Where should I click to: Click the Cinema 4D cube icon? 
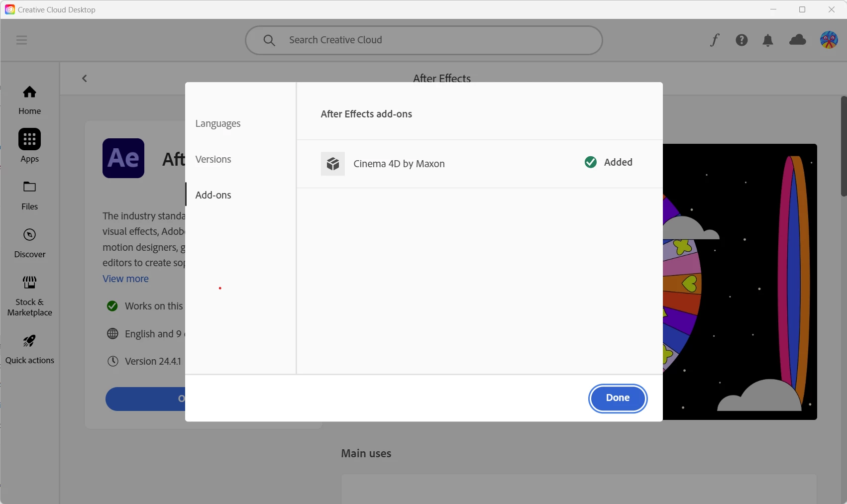pos(333,164)
